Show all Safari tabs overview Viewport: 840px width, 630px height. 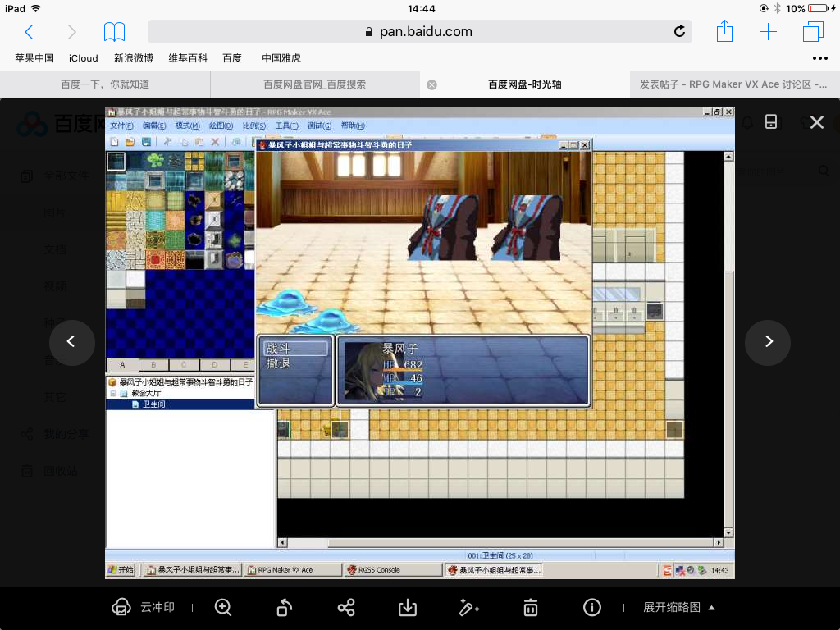point(813,32)
